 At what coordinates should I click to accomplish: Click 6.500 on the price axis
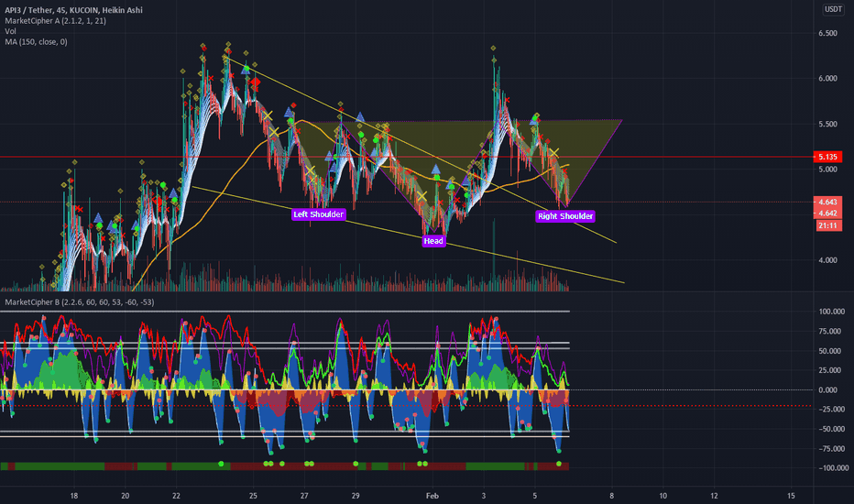(827, 33)
